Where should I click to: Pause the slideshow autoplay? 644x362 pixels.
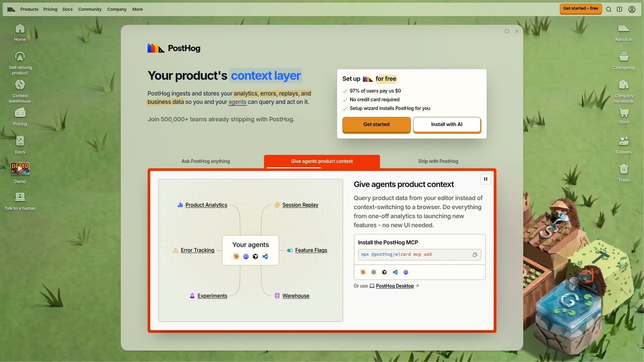point(485,179)
